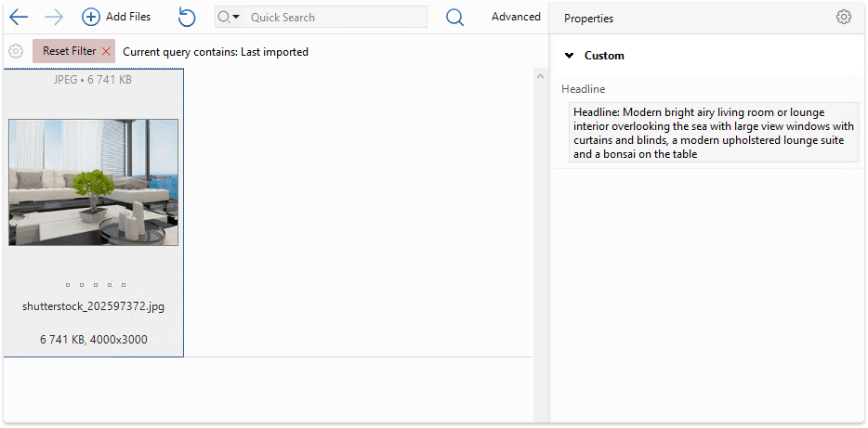Image resolution: width=868 pixels, height=428 pixels.
Task: Set third rating dot under thumbnail
Action: coord(96,284)
